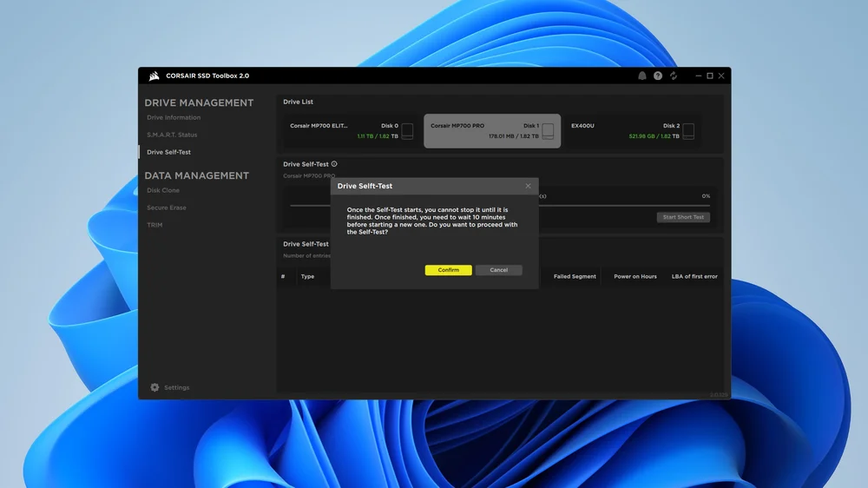The image size is (868, 488).
Task: Cancel the Self-Test dialog
Action: 499,270
